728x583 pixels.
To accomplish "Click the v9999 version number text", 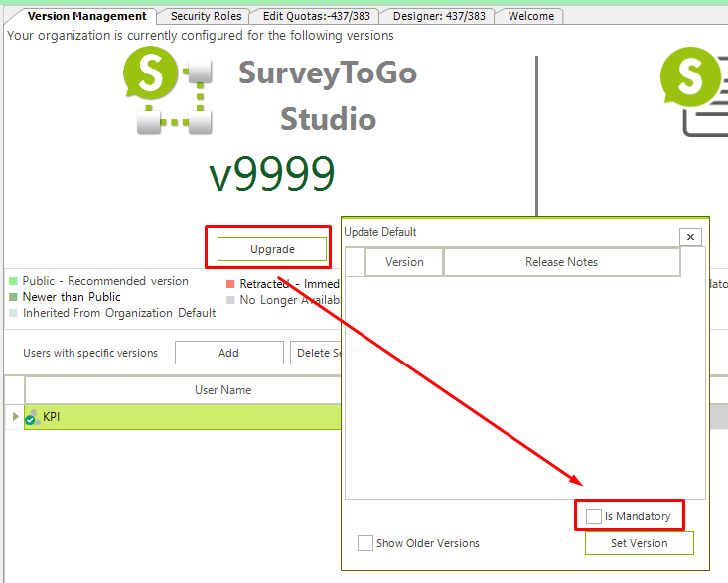I will click(272, 173).
